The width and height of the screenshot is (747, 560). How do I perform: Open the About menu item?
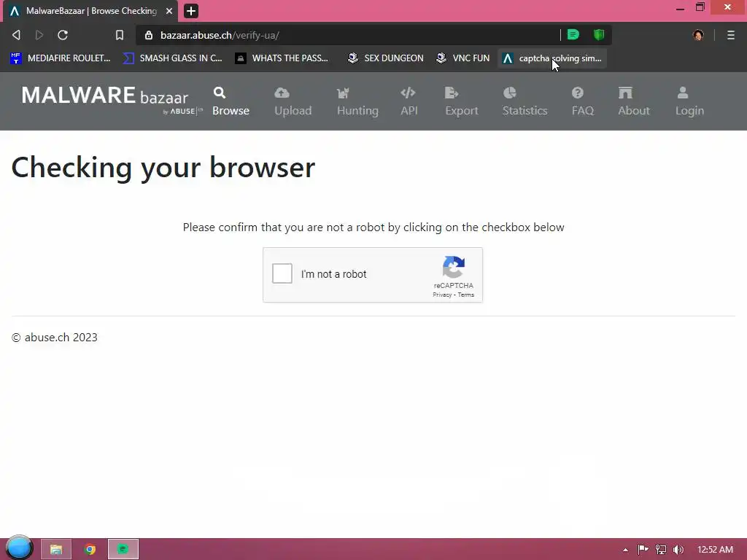click(634, 101)
